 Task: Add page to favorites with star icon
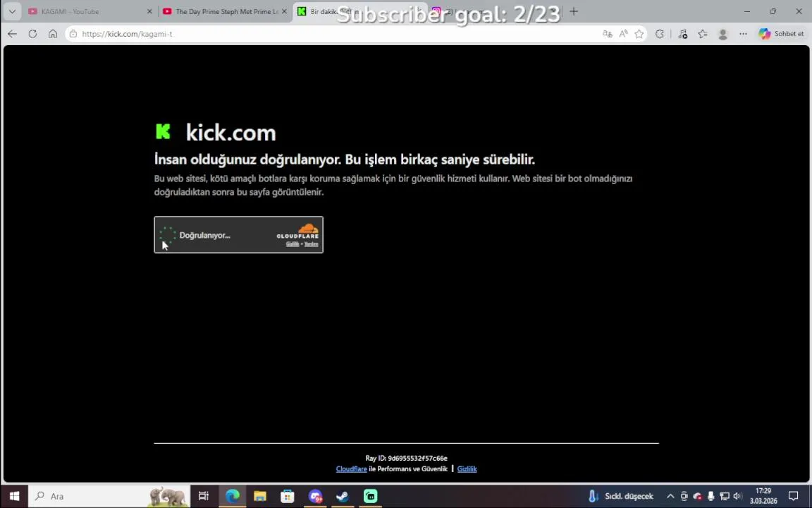click(x=639, y=34)
